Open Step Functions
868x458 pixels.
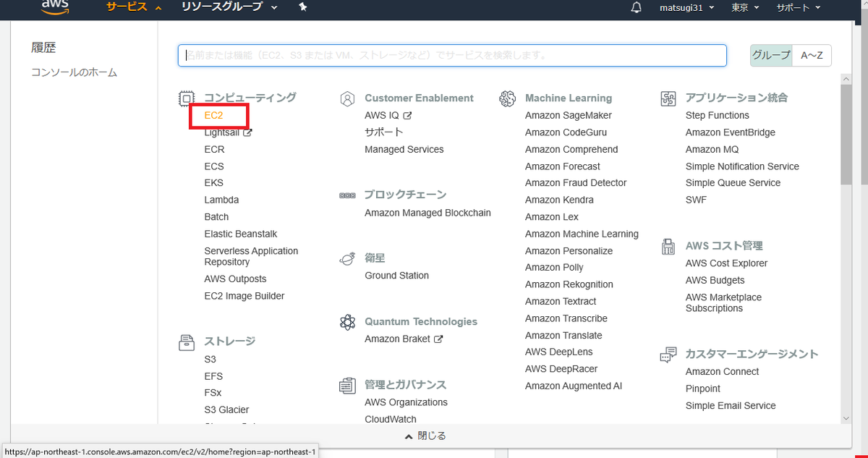[718, 115]
